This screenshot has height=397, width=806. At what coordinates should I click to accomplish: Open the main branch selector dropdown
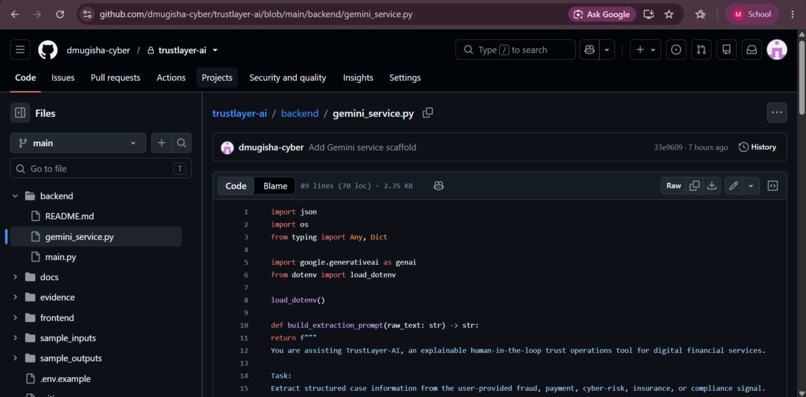78,143
